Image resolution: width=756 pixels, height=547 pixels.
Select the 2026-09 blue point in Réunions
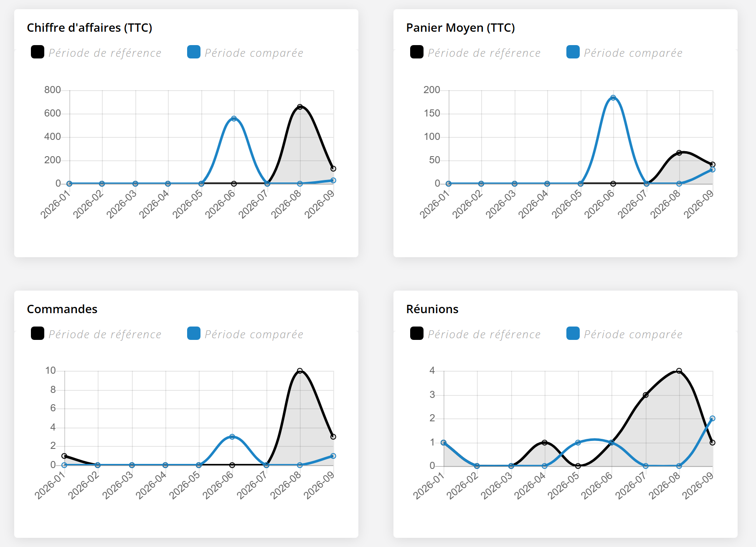click(x=713, y=418)
